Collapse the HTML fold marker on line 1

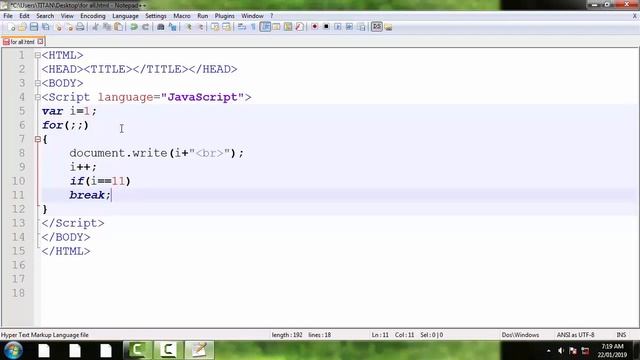38,55
